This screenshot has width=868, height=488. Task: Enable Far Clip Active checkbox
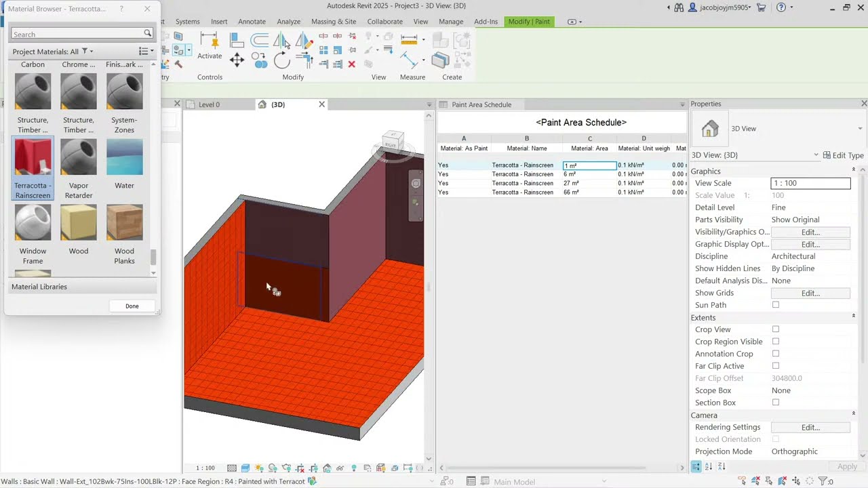point(776,366)
